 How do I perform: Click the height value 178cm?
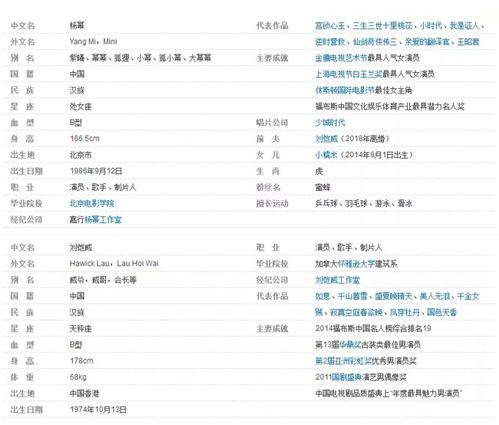(81, 361)
